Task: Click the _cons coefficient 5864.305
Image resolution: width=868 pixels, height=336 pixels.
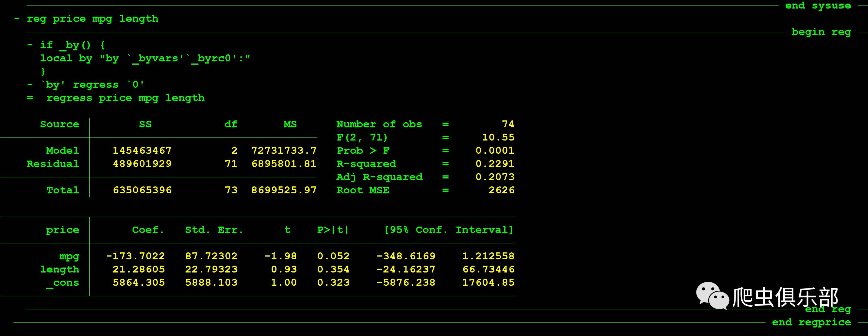Action: (139, 282)
